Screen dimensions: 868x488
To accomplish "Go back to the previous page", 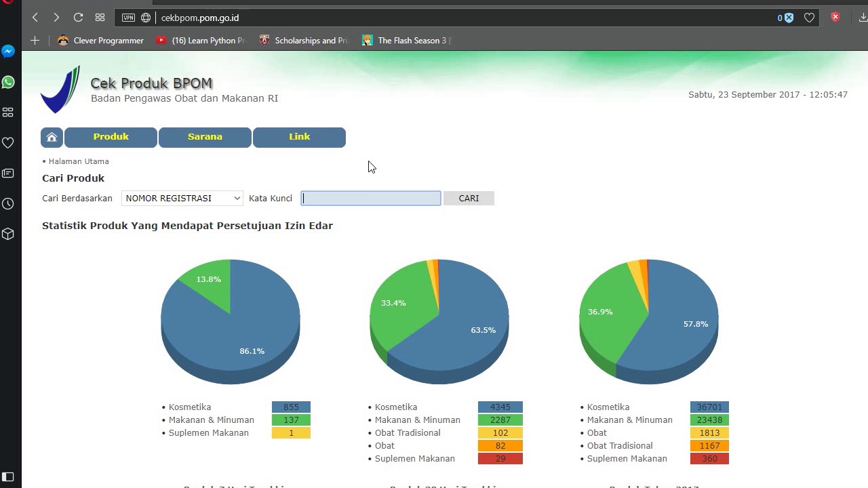I will [35, 18].
